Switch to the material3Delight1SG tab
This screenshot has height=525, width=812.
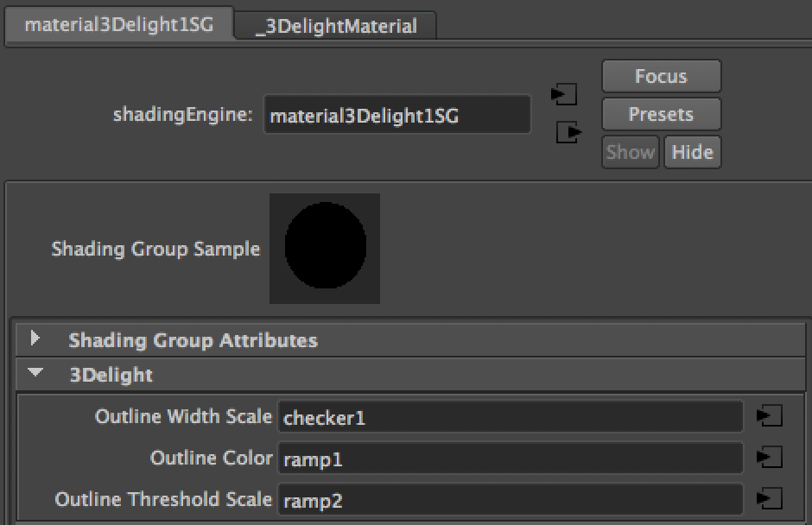pyautogui.click(x=118, y=24)
